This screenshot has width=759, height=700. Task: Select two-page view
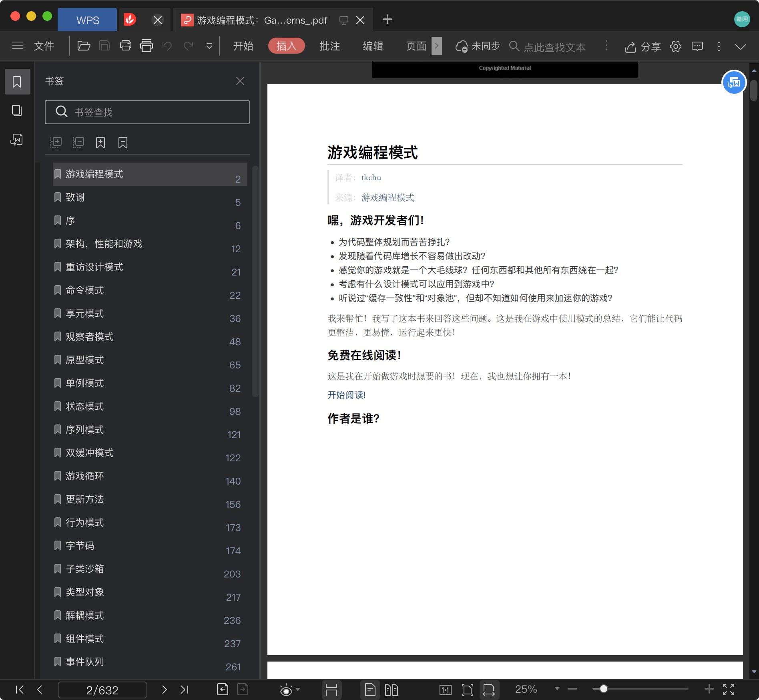pos(392,690)
